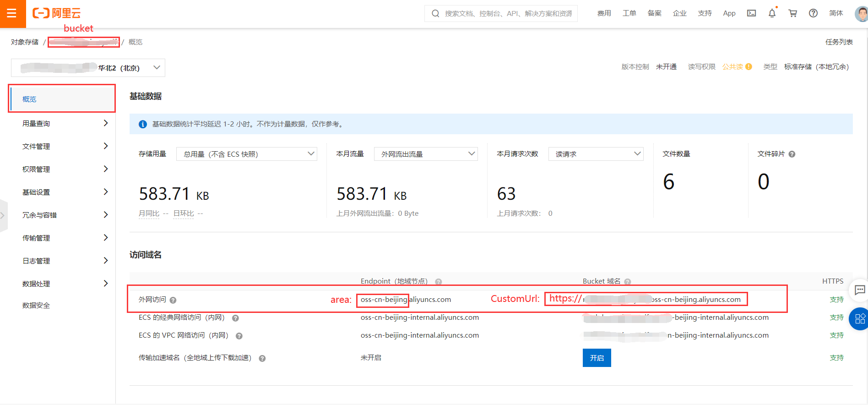Screen dimensions: 868x405
Task: Open the floating chat feedback icon
Action: pyautogui.click(x=859, y=290)
